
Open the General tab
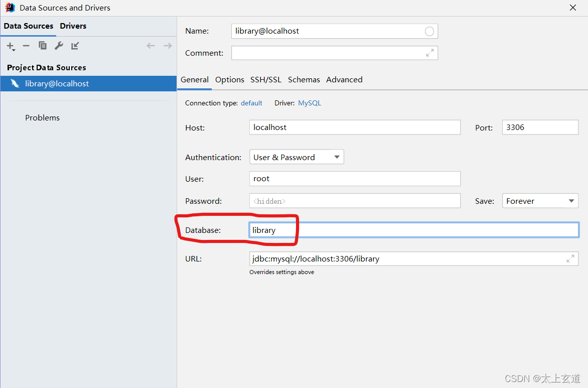195,79
